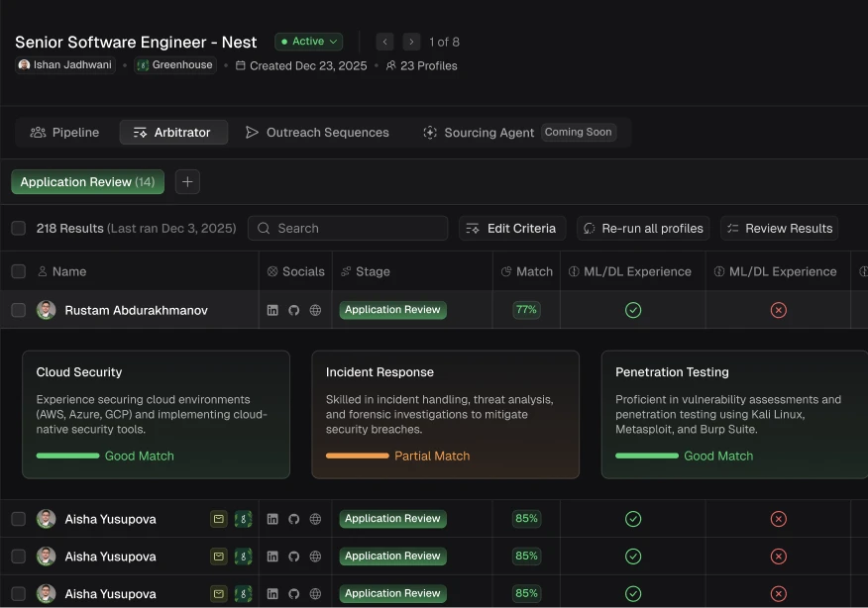The height and width of the screenshot is (608, 868).
Task: Select Rustam Abdurakhmanov's row checkbox
Action: (x=18, y=310)
